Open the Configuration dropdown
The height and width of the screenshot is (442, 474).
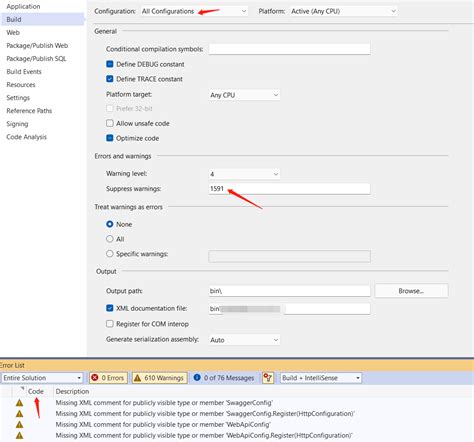194,11
